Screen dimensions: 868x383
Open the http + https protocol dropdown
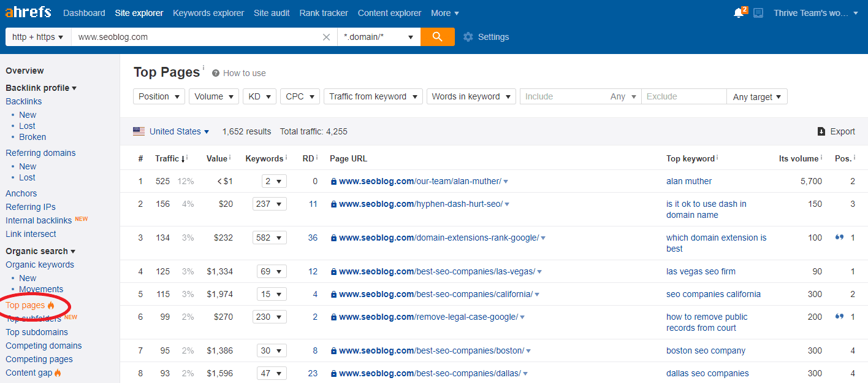[38, 37]
